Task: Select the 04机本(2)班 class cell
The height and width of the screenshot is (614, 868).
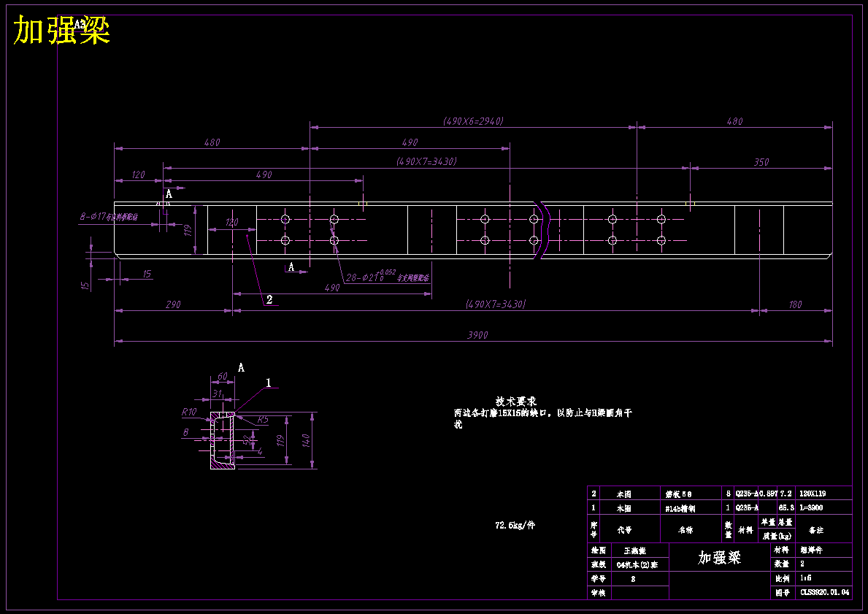Action: [x=640, y=565]
